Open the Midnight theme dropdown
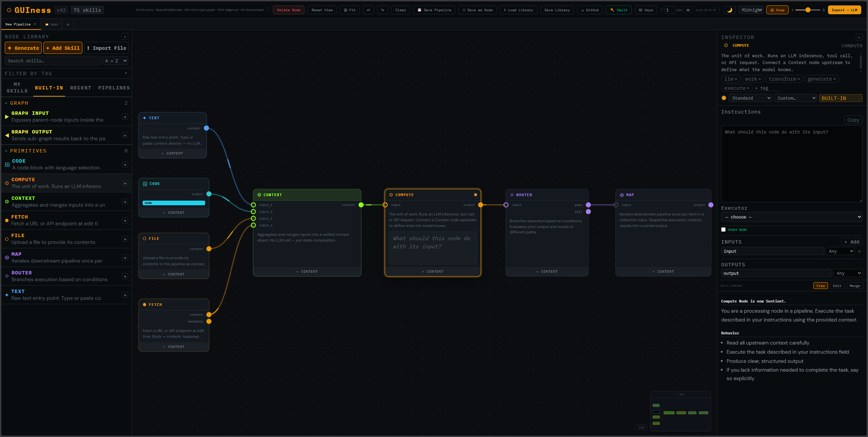Viewport: 868px width, 437px height. (751, 10)
